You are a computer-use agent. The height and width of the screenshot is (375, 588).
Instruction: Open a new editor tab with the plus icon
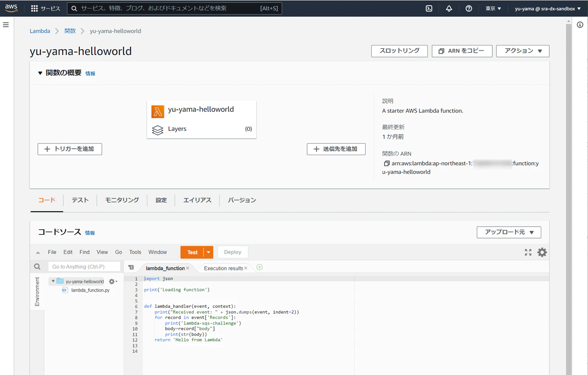coord(260,267)
